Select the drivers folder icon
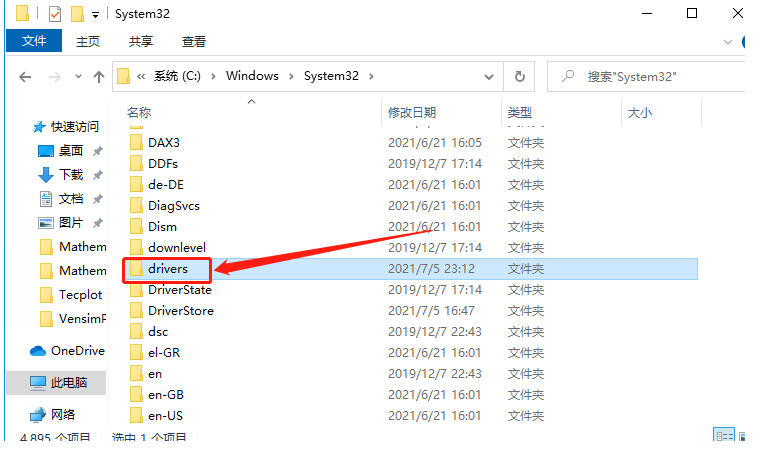The image size is (760, 450). 136,269
